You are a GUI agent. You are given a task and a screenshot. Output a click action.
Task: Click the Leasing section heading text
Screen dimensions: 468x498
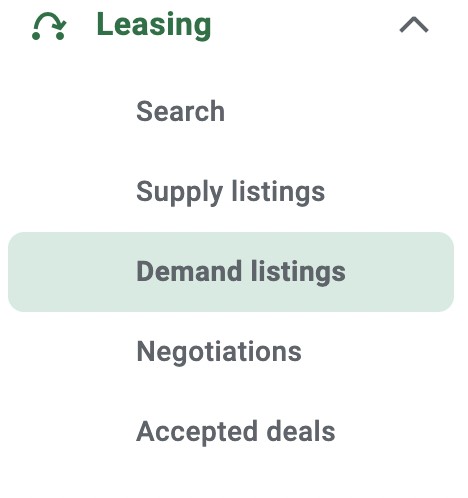coord(154,25)
